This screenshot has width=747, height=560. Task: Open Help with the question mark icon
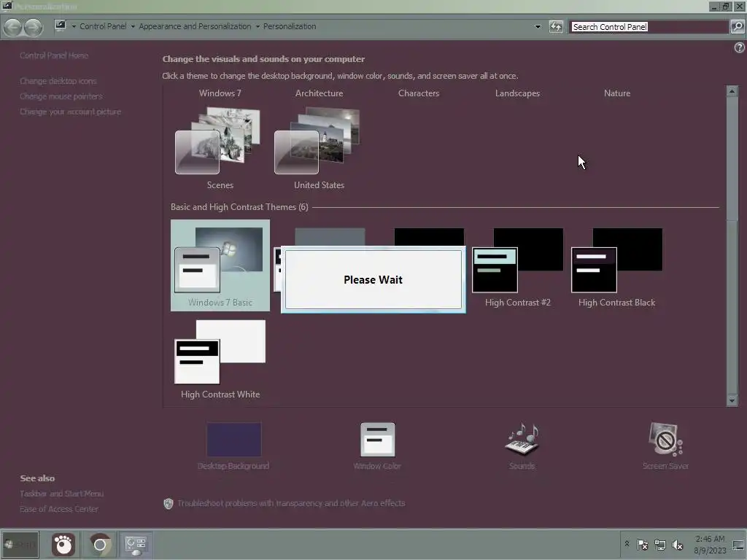740,47
